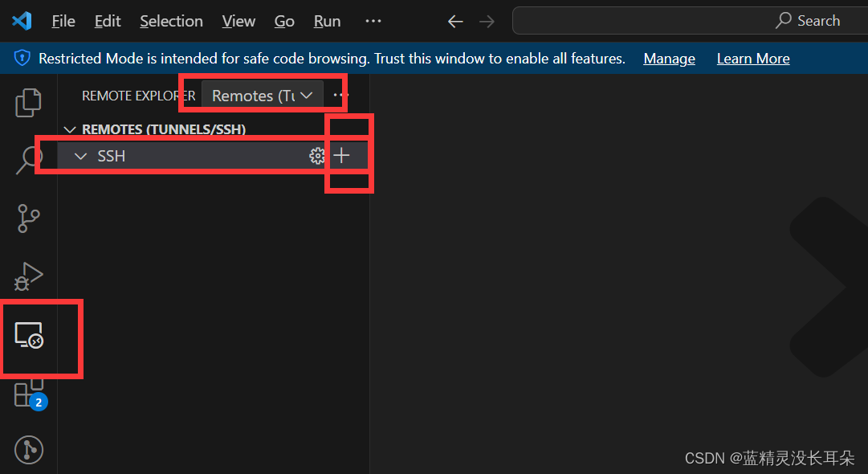Open the Accounts icon at the bottom

point(28,450)
